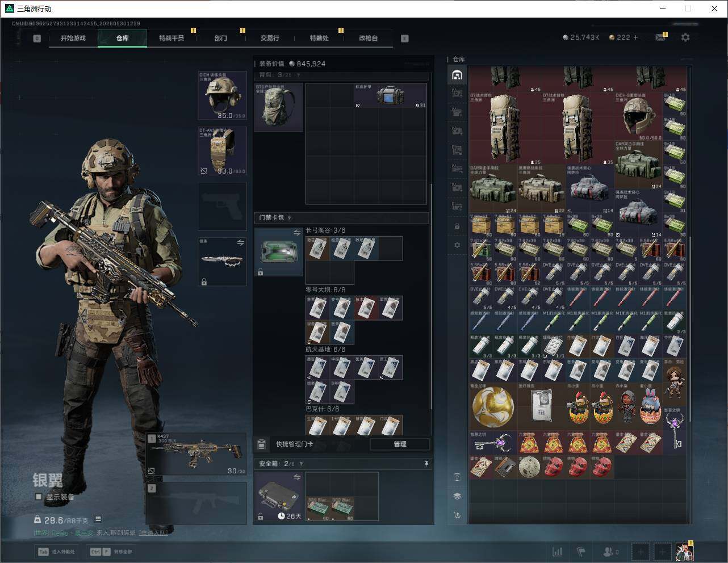Select the 仓库 tab

pyautogui.click(x=122, y=38)
